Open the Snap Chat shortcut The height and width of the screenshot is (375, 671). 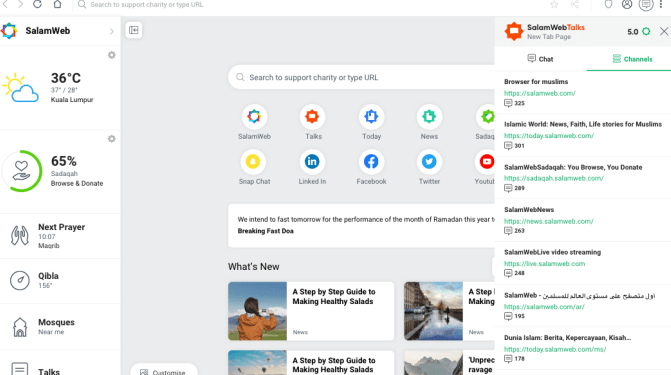pos(253,161)
